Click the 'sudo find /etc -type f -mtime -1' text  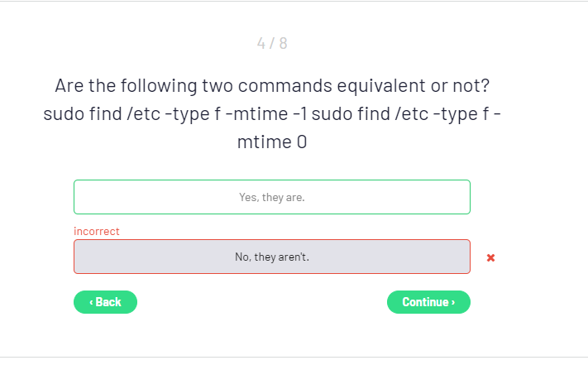pos(175,113)
